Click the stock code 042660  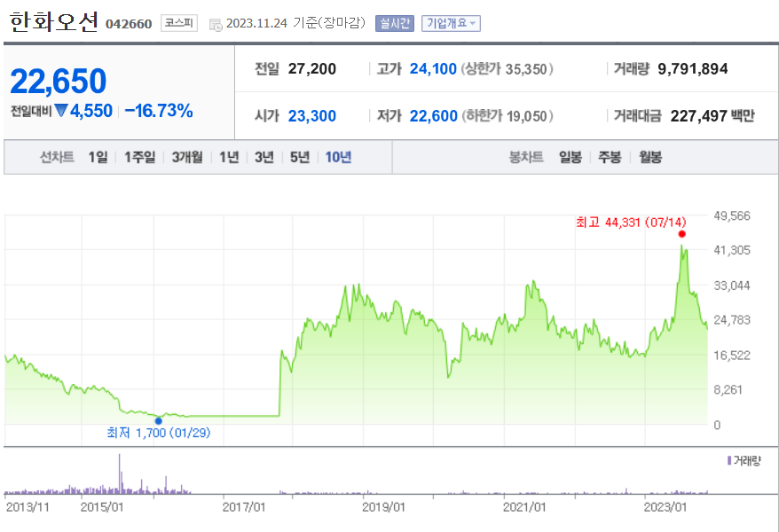point(128,24)
